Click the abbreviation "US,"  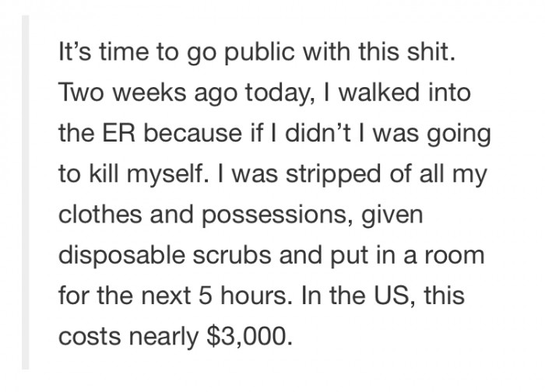pos(394,296)
